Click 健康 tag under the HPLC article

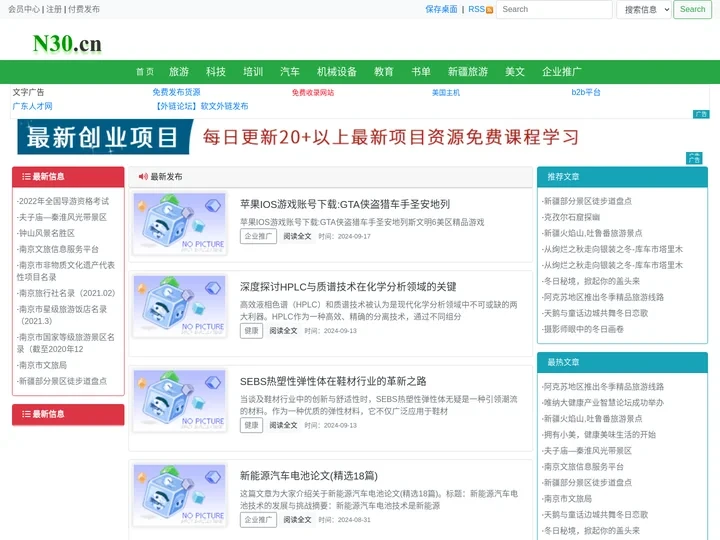[x=251, y=331]
